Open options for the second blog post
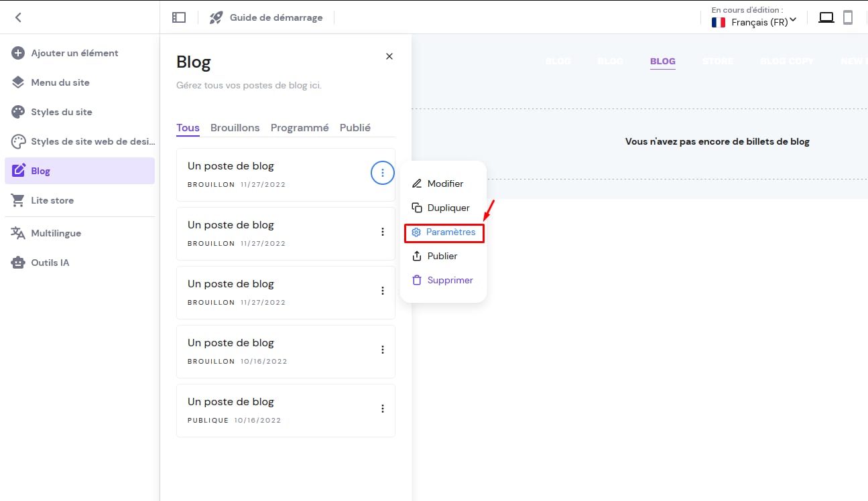 (383, 232)
